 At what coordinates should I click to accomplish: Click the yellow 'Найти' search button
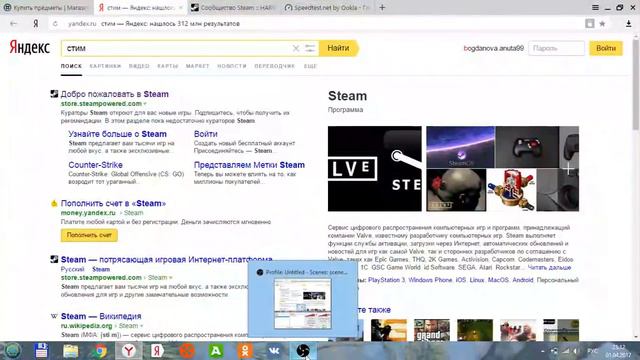(339, 48)
